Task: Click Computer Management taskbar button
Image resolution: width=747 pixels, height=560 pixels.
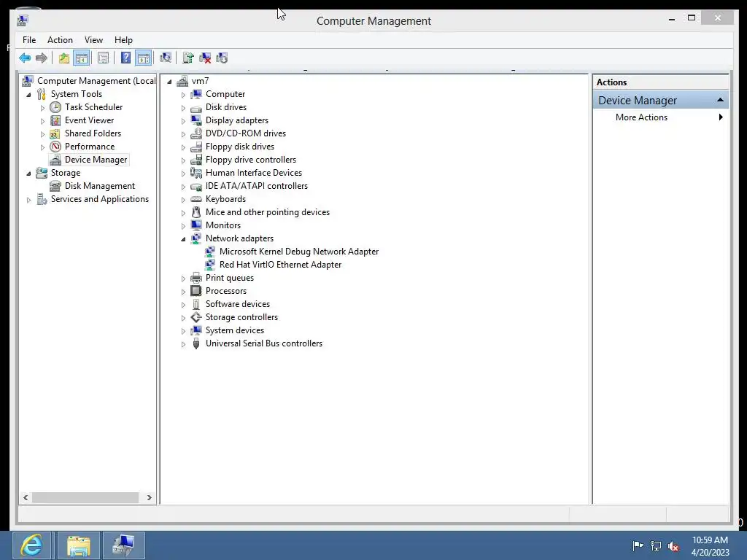Action: [124, 545]
